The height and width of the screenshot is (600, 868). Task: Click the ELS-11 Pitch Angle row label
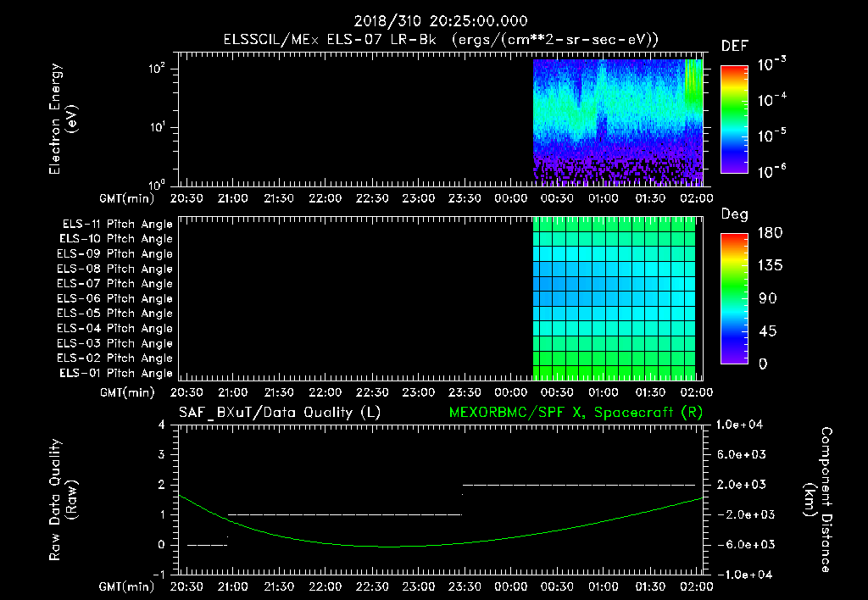click(x=117, y=225)
